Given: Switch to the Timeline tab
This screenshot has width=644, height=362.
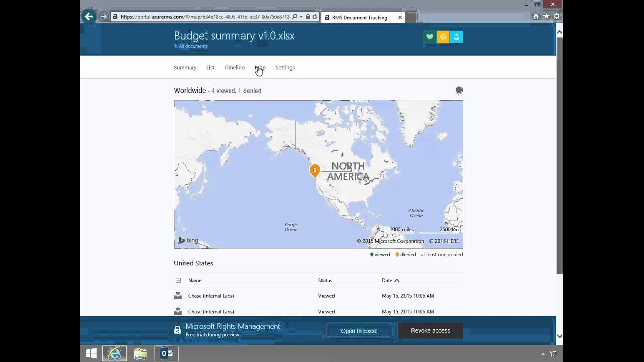Looking at the screenshot, I should (234, 67).
